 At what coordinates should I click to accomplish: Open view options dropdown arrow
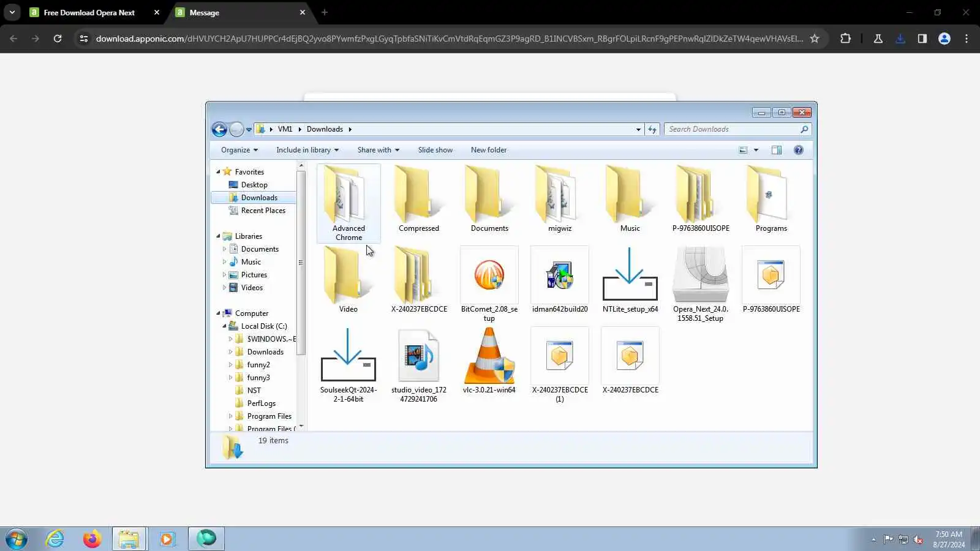(x=756, y=150)
